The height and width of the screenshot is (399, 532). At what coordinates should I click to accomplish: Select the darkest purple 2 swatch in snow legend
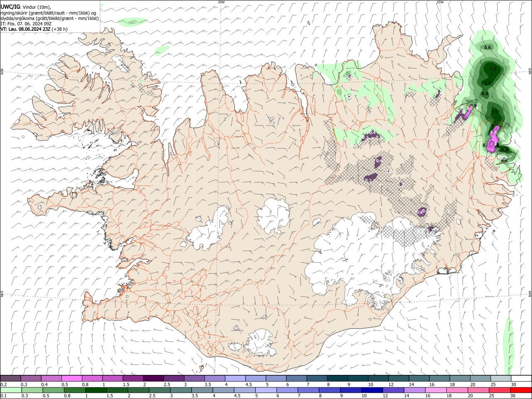(x=153, y=379)
